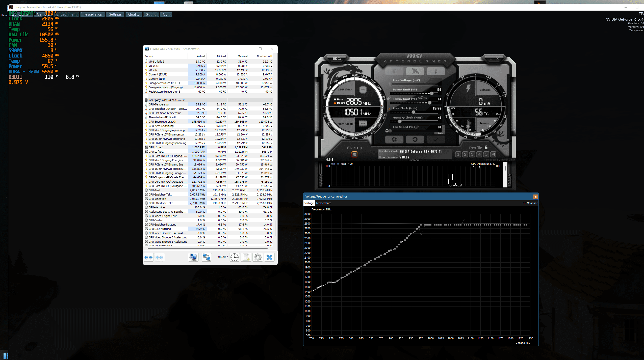Select profile slot 4 in Afterburner
This screenshot has height=360, width=644.
[x=479, y=154]
